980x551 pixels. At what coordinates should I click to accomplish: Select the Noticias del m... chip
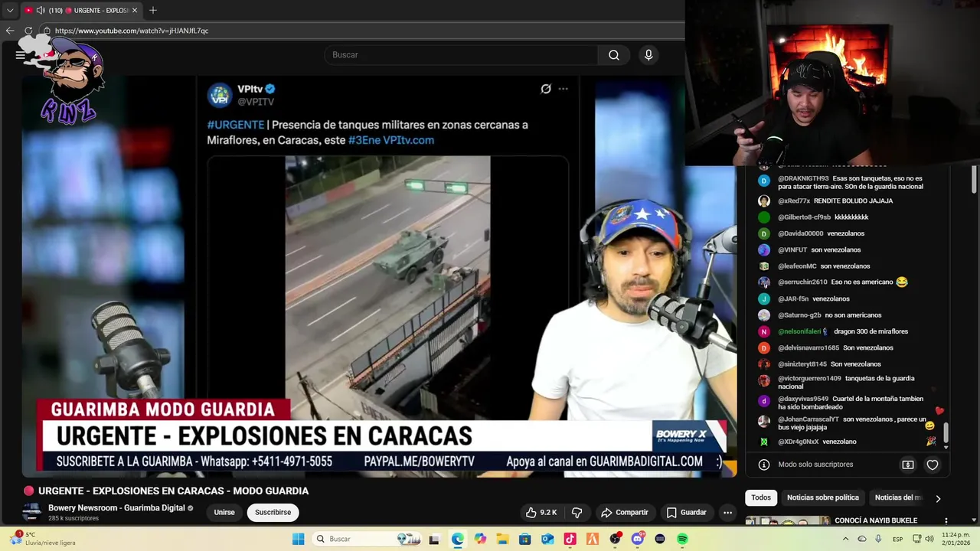897,497
